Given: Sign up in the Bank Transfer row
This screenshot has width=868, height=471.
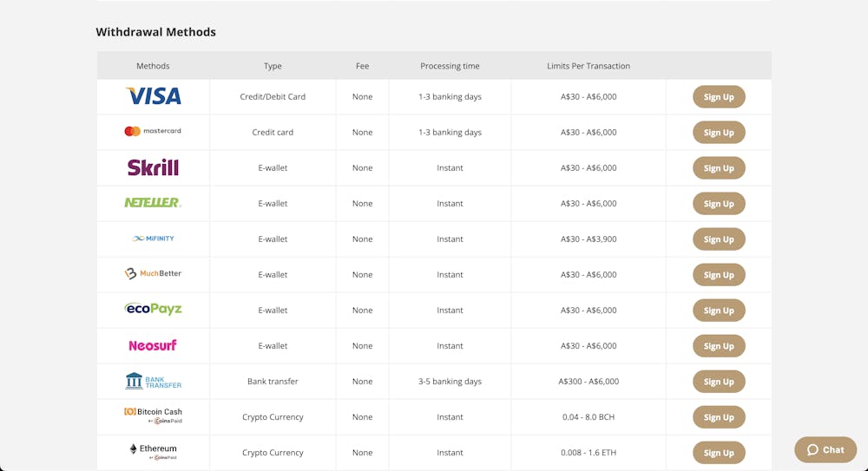Looking at the screenshot, I should pyautogui.click(x=719, y=382).
